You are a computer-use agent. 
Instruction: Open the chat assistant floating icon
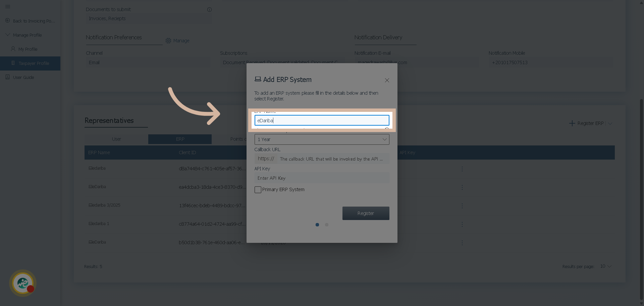(x=23, y=283)
